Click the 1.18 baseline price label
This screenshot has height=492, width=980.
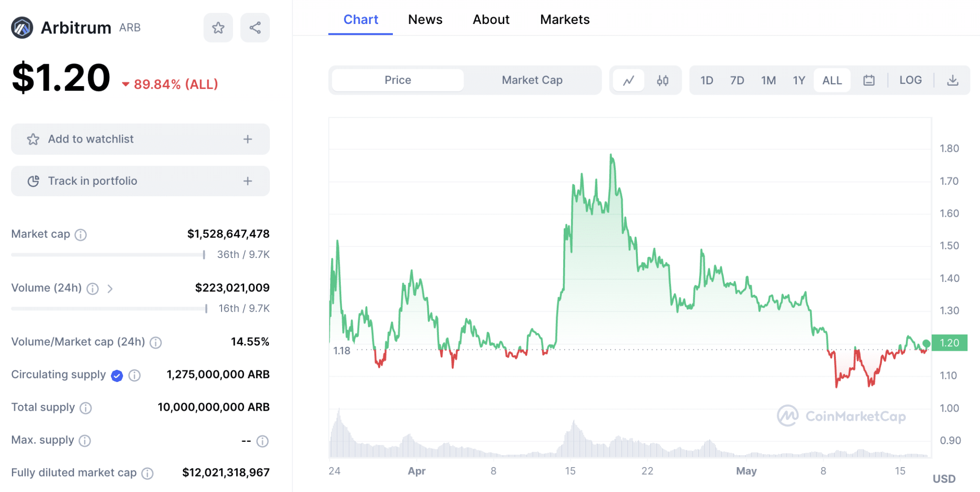342,351
